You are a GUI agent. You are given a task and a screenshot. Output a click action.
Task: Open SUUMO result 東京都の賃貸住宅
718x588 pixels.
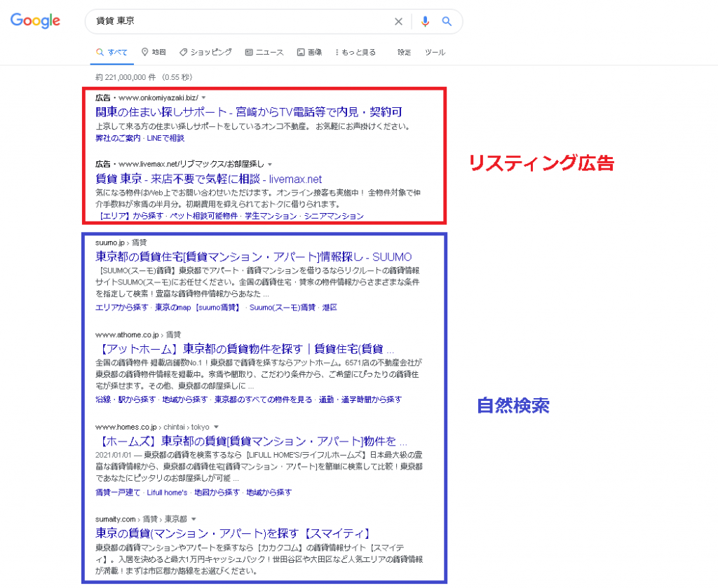click(253, 257)
